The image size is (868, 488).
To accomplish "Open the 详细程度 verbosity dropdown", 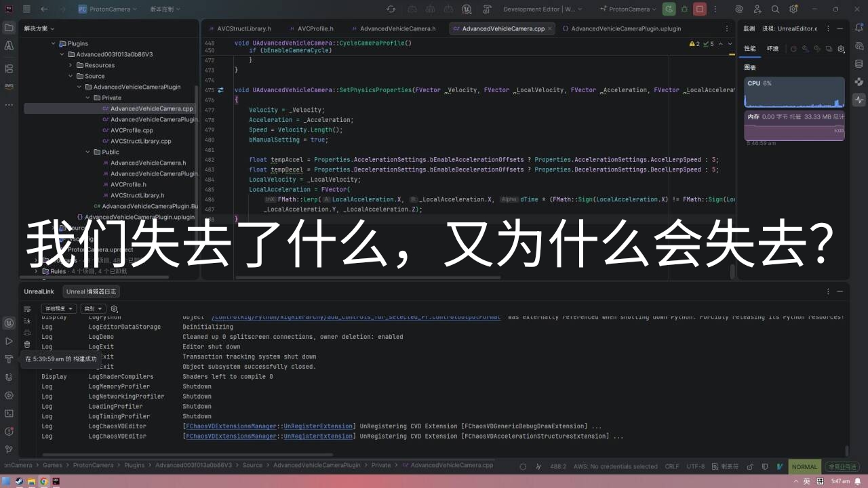I will pos(58,308).
